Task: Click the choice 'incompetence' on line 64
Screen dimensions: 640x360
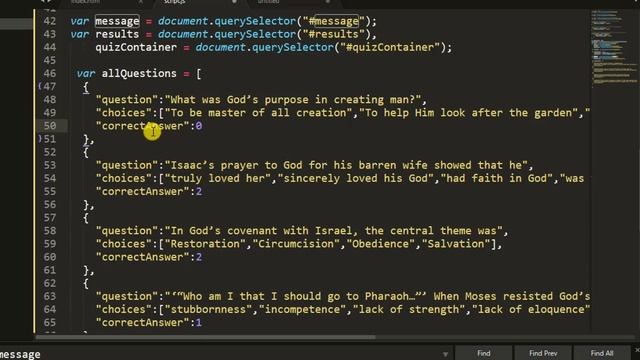Action: 302,309
